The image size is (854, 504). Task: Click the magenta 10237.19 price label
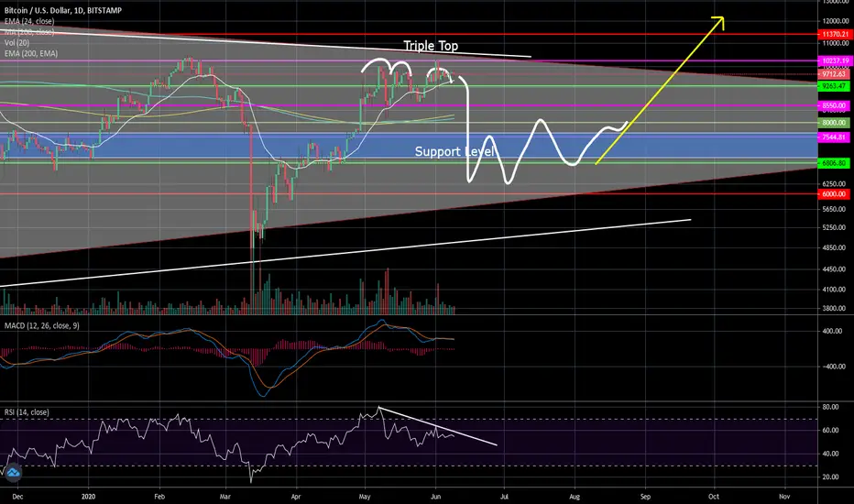click(834, 61)
